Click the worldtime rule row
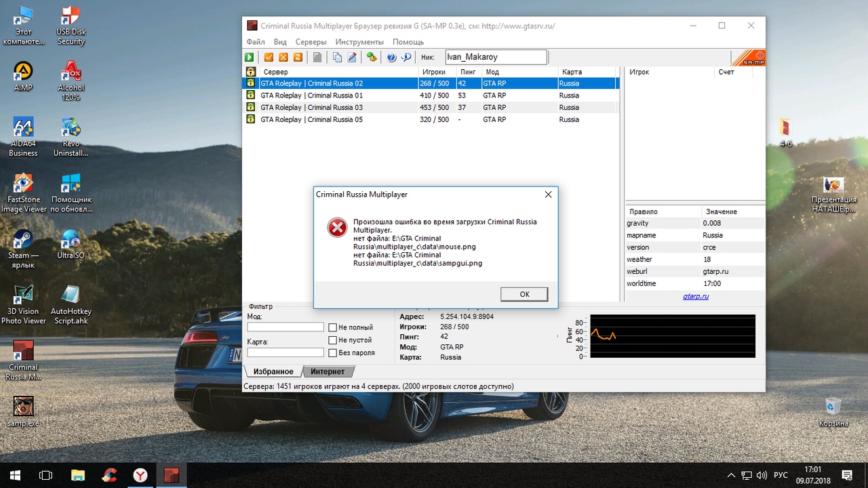 point(695,283)
